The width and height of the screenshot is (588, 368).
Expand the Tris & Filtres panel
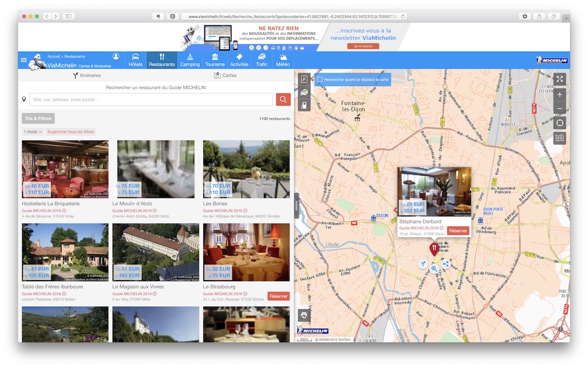[x=38, y=118]
